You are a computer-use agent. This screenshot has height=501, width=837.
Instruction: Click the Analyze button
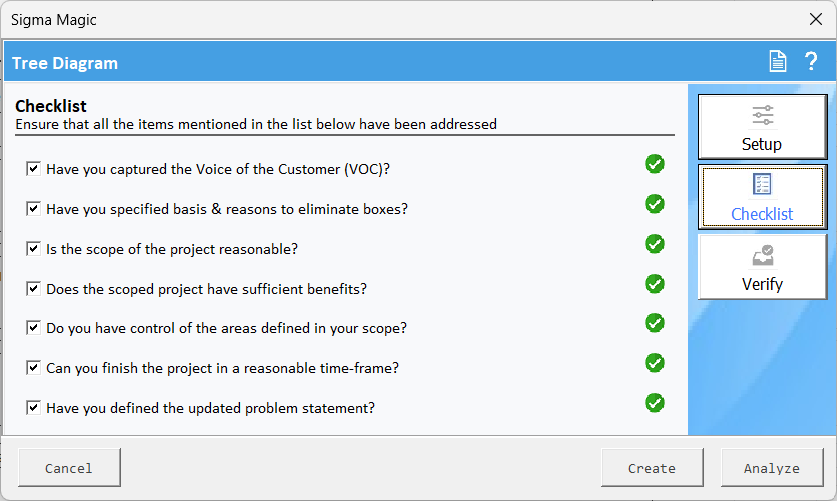(772, 468)
